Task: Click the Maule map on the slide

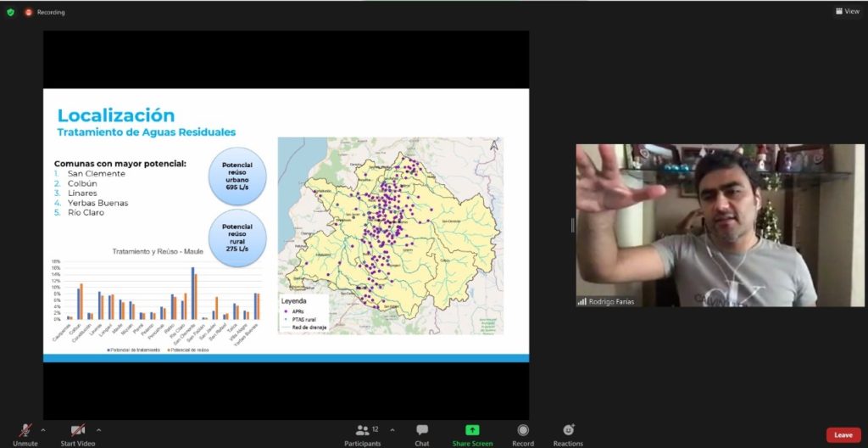Action: click(x=390, y=235)
